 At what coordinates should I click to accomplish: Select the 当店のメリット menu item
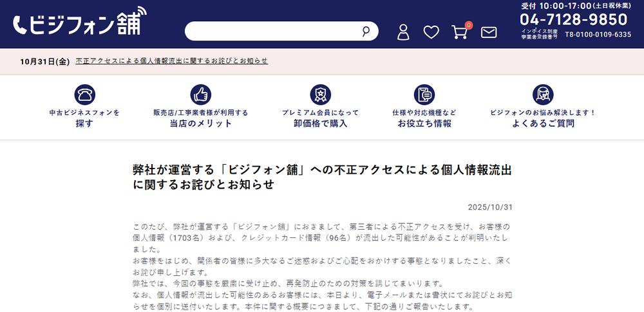pyautogui.click(x=200, y=123)
